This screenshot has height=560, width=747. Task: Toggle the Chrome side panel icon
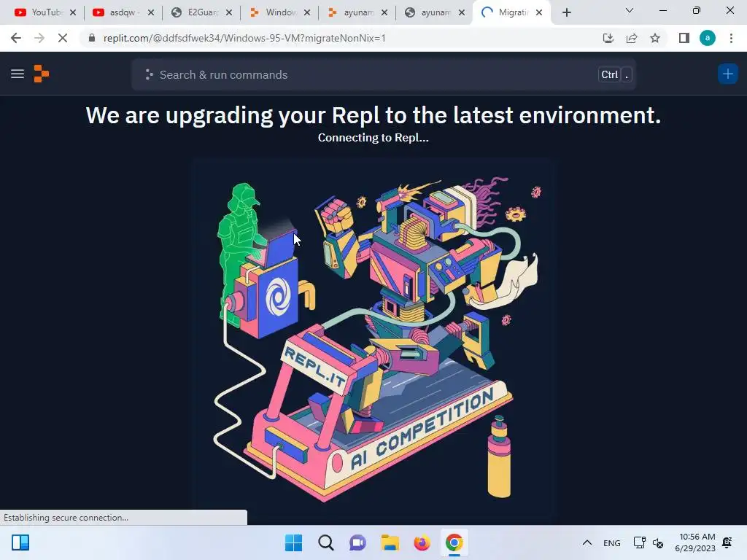(684, 38)
